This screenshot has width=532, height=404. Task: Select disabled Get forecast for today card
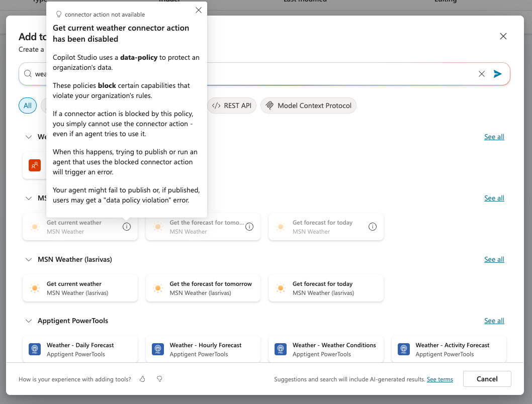(x=326, y=227)
